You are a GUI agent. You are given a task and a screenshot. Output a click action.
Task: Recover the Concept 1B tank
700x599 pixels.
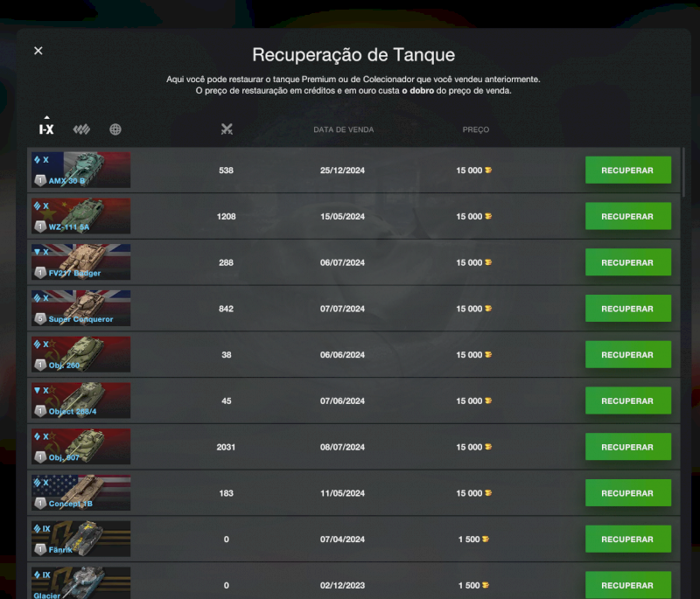point(627,493)
